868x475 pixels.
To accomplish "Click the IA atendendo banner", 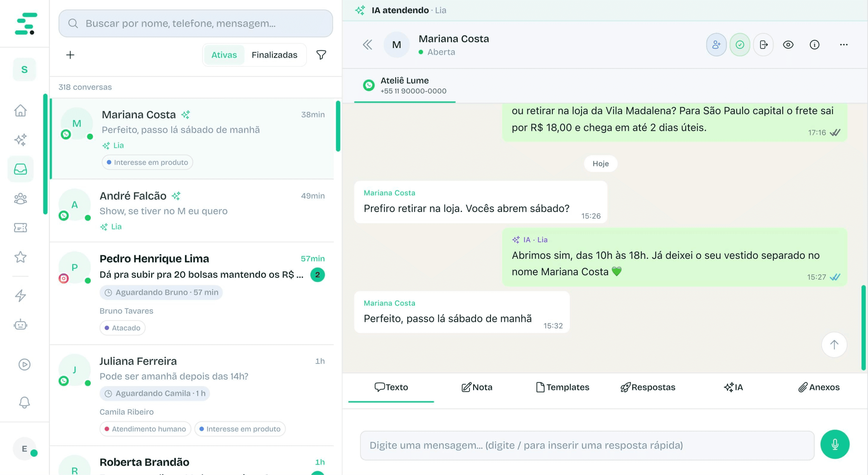I will pyautogui.click(x=605, y=10).
